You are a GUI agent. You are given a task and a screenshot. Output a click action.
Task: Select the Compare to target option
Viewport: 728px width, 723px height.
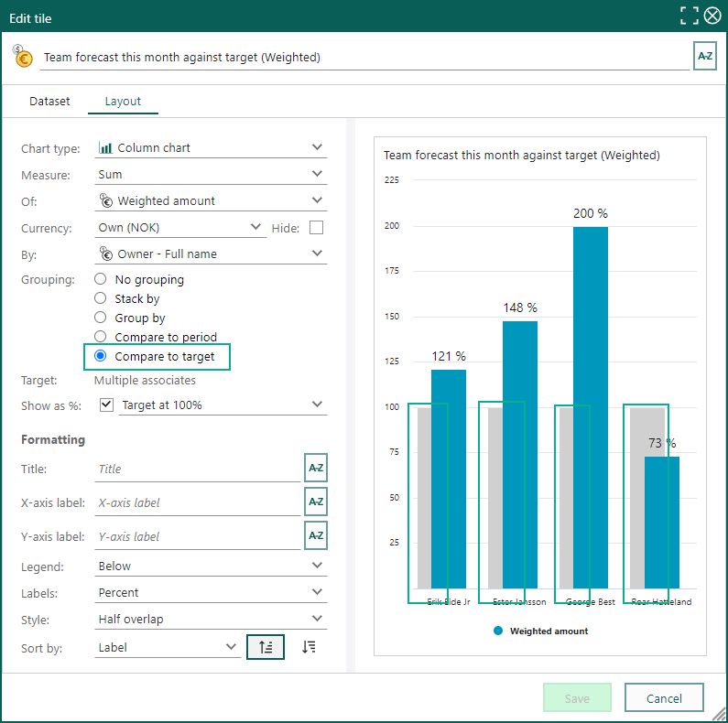(101, 356)
